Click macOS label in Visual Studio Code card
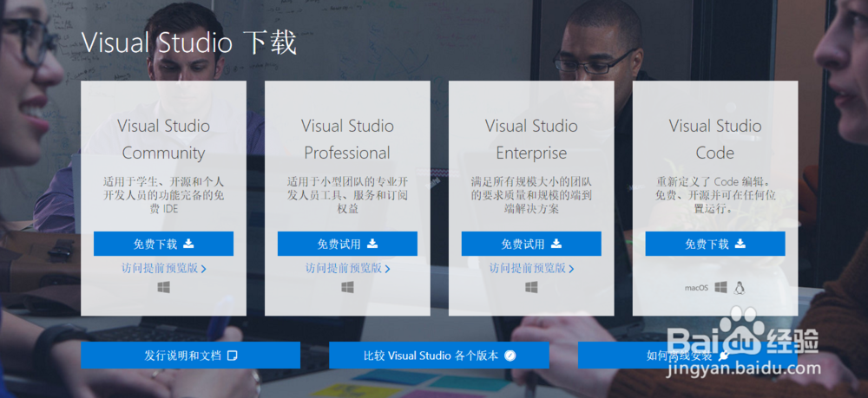This screenshot has width=868, height=398. pyautogui.click(x=696, y=288)
